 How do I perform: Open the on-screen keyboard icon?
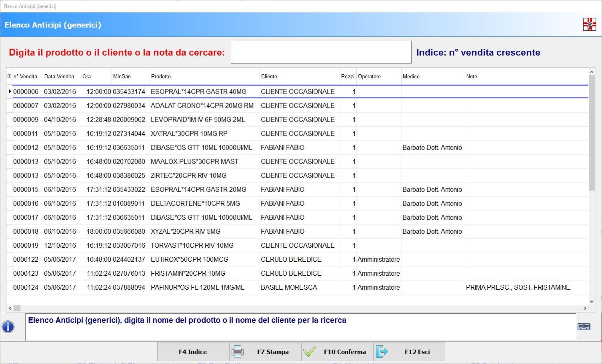click(x=584, y=327)
